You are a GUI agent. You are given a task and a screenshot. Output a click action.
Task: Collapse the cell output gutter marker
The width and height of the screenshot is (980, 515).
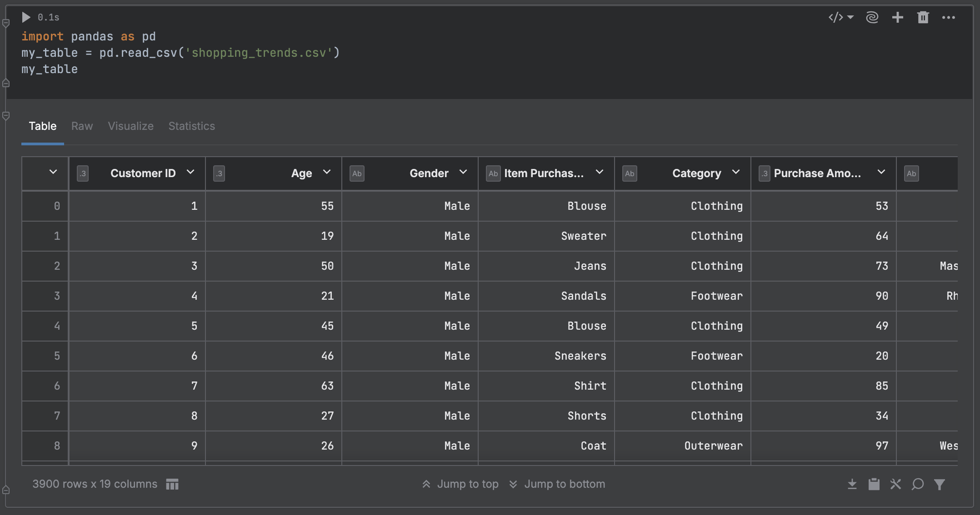click(x=6, y=116)
